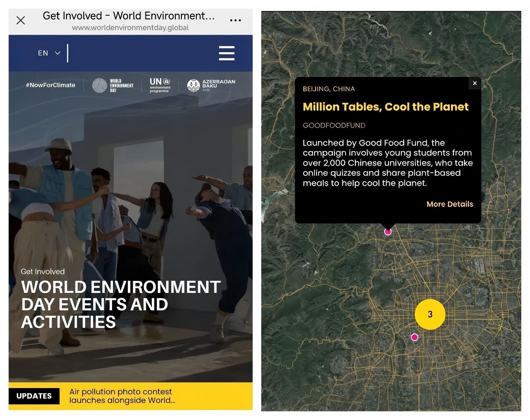Click the UN environment programme logo
Viewport: 530px width, 420px height.
(x=160, y=85)
